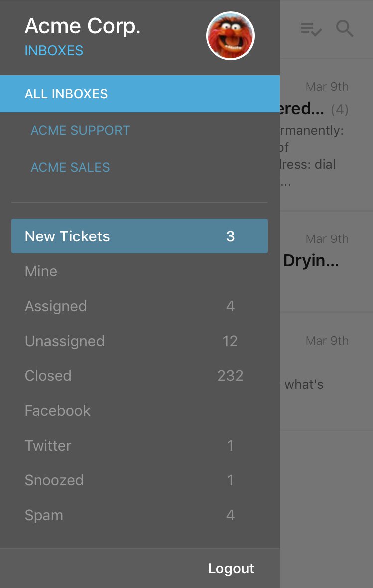View the Unassigned tickets folder
373x588 pixels.
tap(139, 341)
